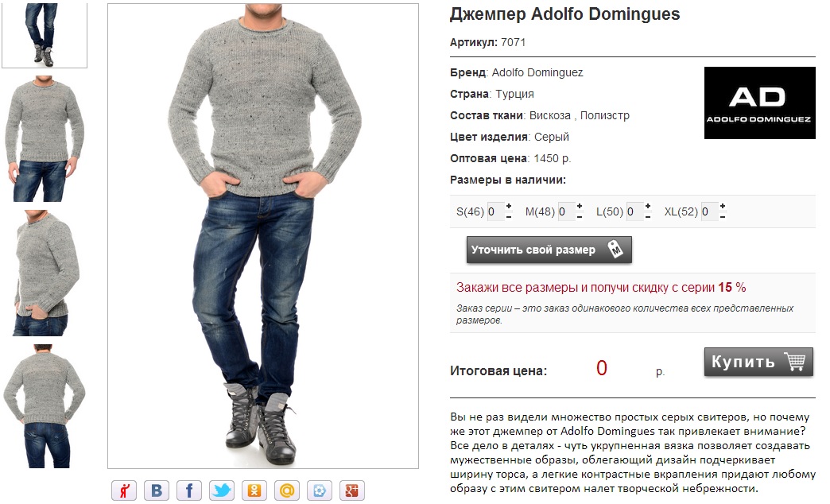This screenshot has width=830, height=504.
Task: Click the XL(52) quantity input field
Action: pos(709,211)
